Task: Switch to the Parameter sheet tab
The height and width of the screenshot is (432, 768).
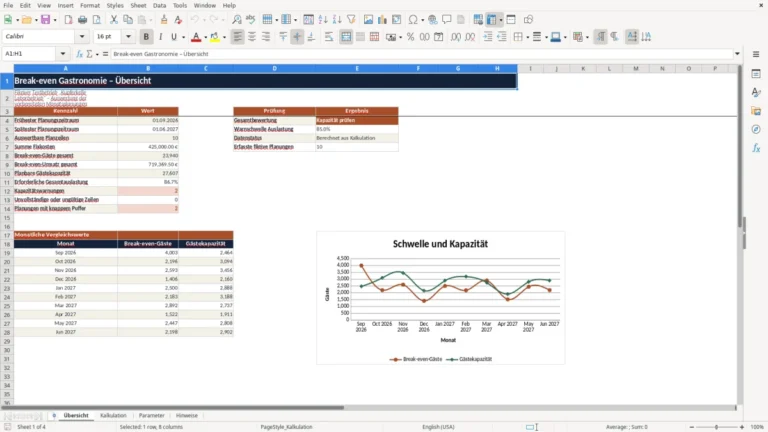Action: [x=151, y=415]
